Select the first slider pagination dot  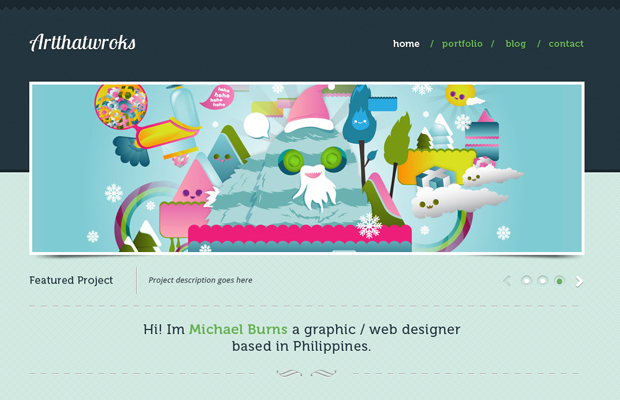[x=526, y=281]
